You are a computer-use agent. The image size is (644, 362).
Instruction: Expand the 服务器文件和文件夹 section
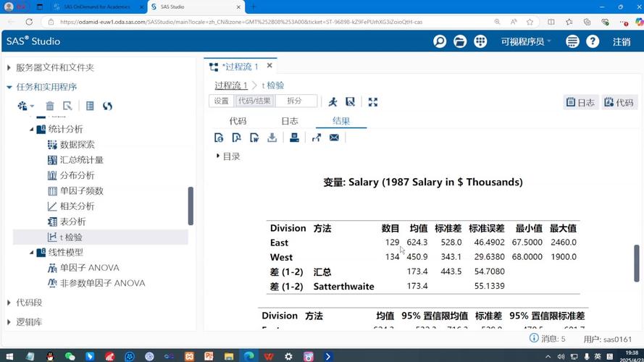coord(9,68)
